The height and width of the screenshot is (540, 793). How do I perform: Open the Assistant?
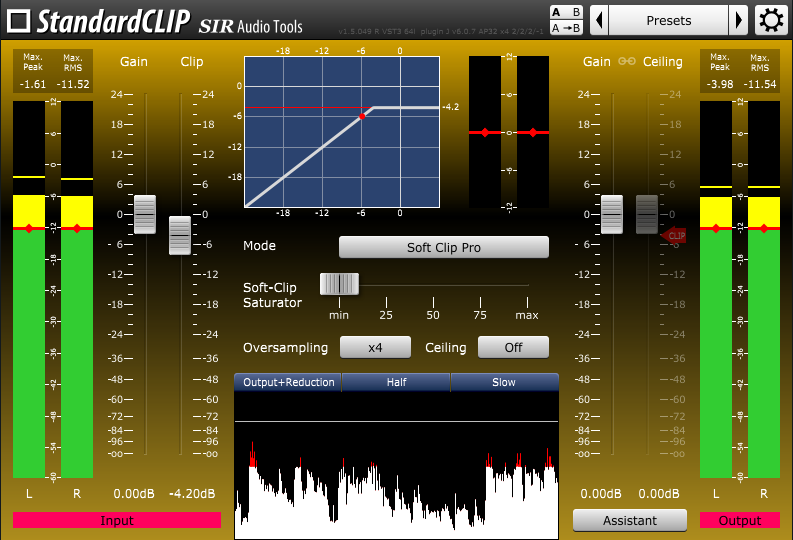630,520
